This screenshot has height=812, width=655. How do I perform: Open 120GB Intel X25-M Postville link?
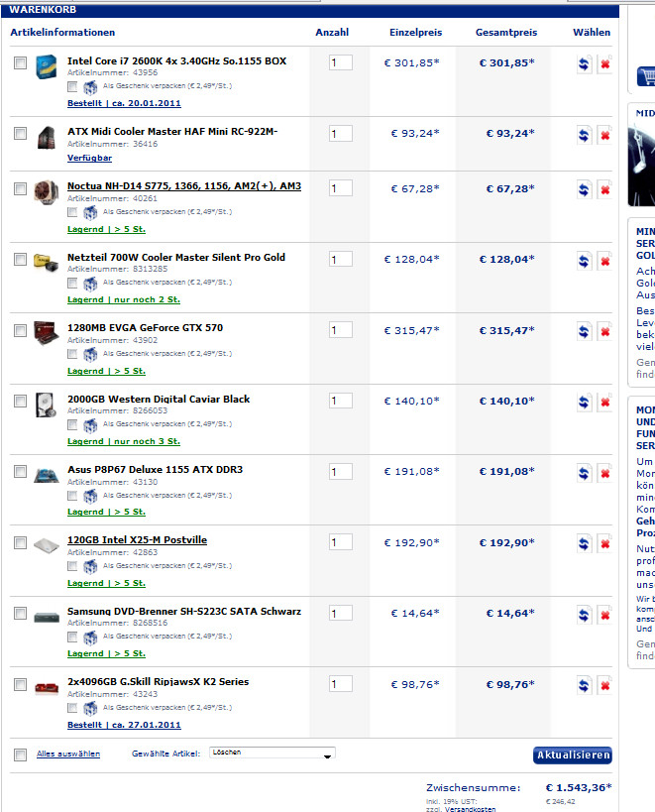pyautogui.click(x=137, y=539)
